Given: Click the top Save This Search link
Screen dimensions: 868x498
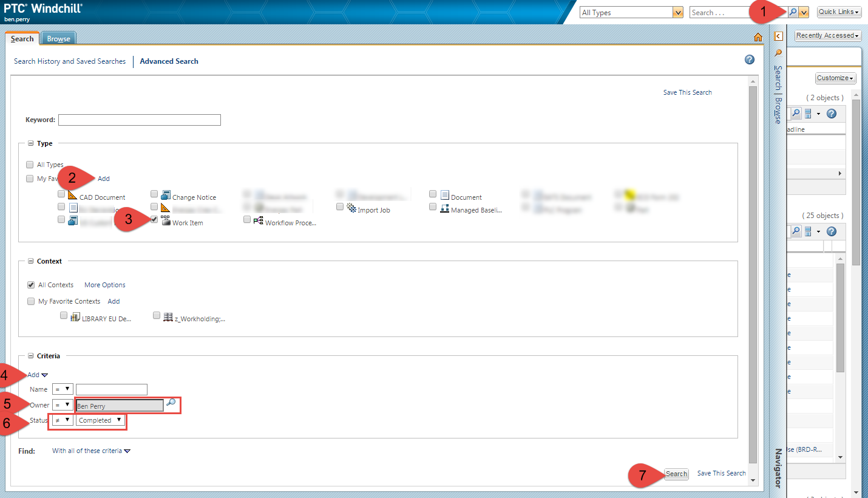Looking at the screenshot, I should tap(688, 92).
